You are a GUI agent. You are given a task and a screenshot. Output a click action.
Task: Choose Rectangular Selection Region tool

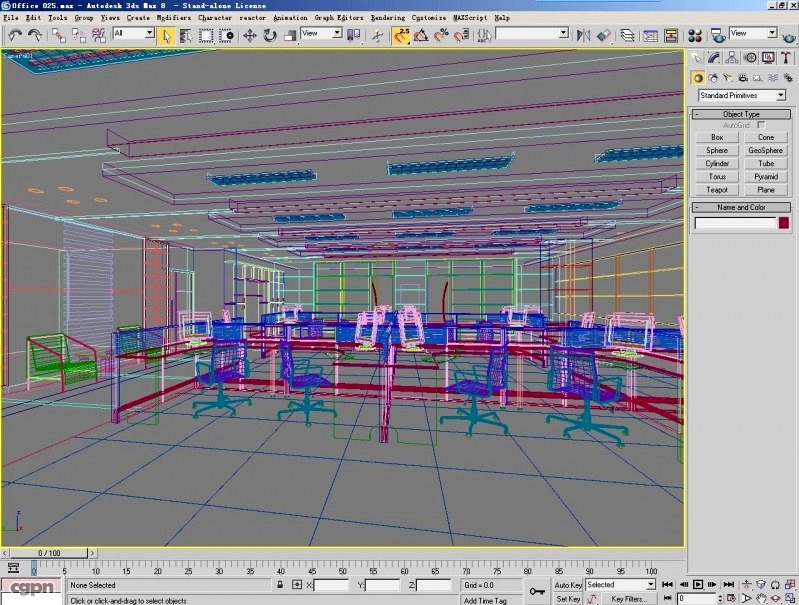[x=206, y=35]
